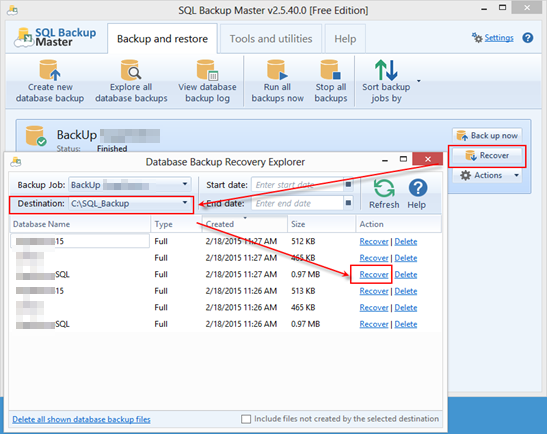Click Back up now button
This screenshot has width=547, height=434.
(x=487, y=135)
